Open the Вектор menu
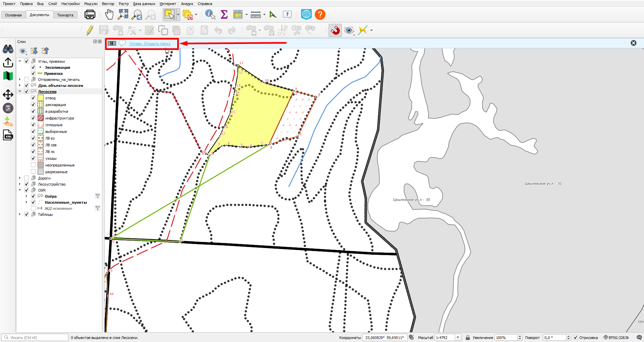The height and width of the screenshot is (342, 644). pyautogui.click(x=108, y=4)
